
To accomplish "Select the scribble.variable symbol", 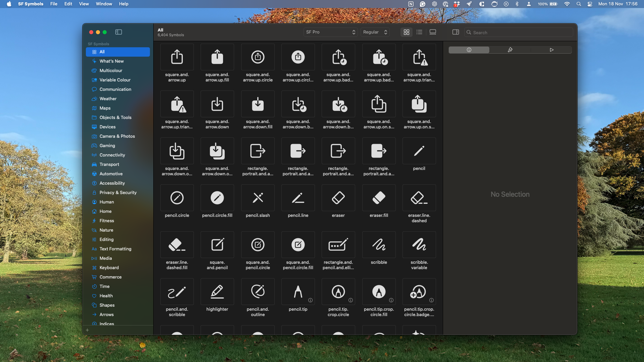I will 419,245.
